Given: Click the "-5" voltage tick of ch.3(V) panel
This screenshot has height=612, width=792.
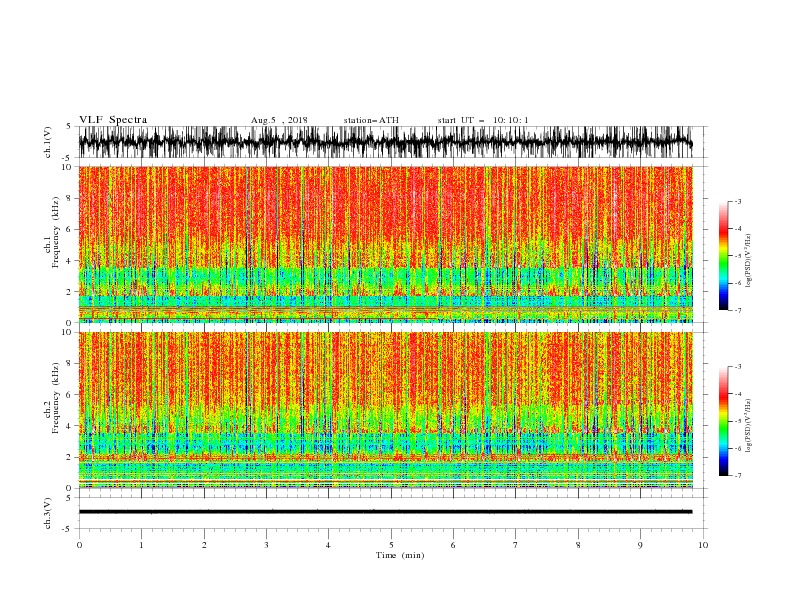Looking at the screenshot, I should click(x=68, y=529).
